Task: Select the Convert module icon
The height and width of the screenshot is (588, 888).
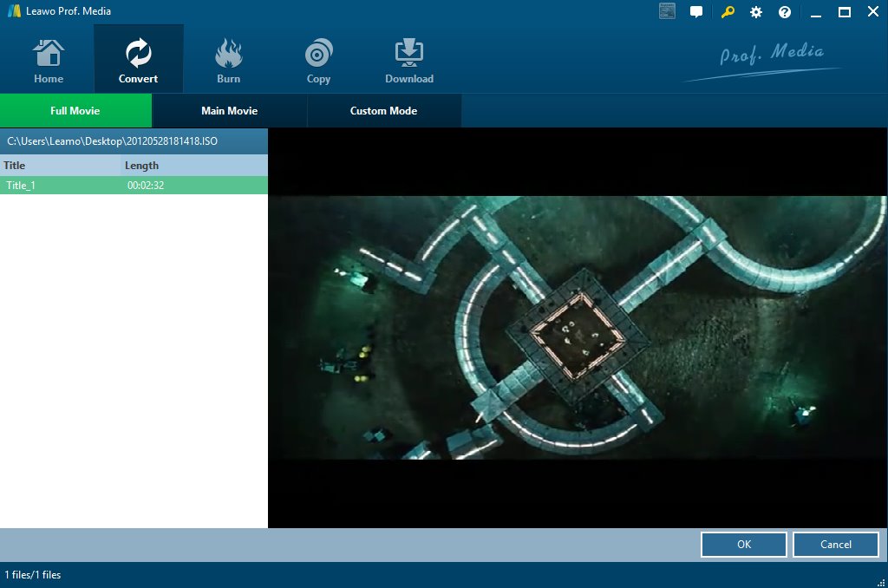Action: 138,61
